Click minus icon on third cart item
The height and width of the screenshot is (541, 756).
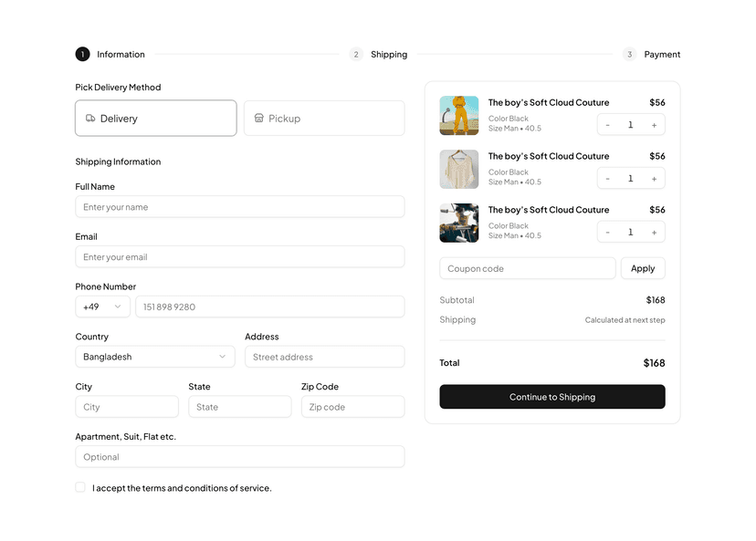click(x=607, y=232)
